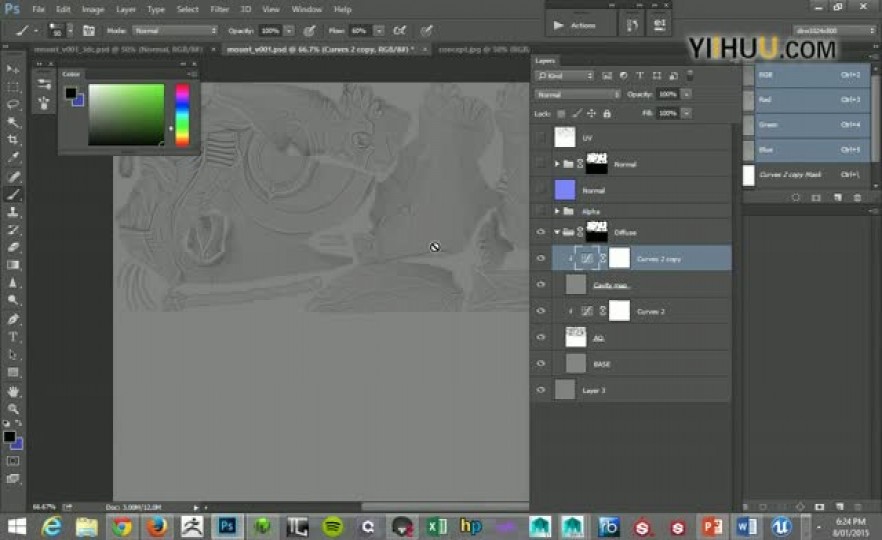Image resolution: width=882 pixels, height=540 pixels.
Task: Select the Lasso tool
Action: (x=13, y=105)
